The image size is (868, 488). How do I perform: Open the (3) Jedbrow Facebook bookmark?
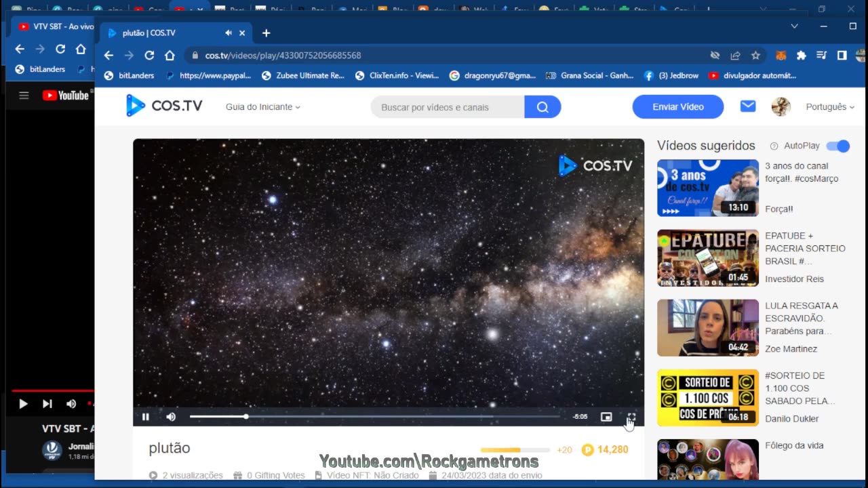pos(671,76)
